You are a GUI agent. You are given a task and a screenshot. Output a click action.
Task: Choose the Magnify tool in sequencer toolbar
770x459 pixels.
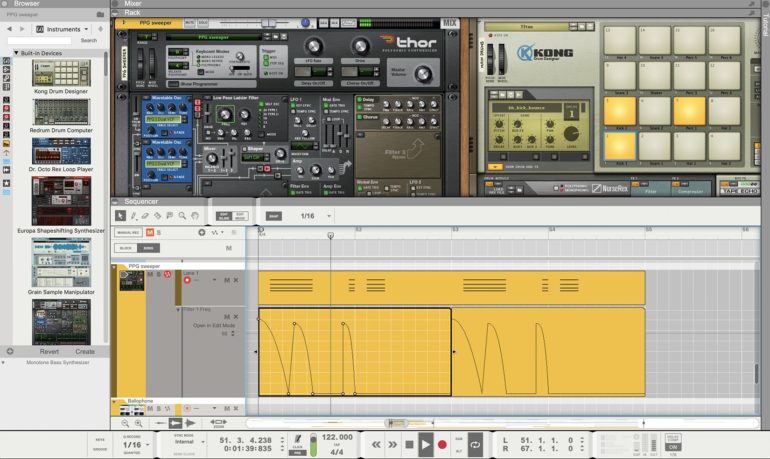pos(182,215)
